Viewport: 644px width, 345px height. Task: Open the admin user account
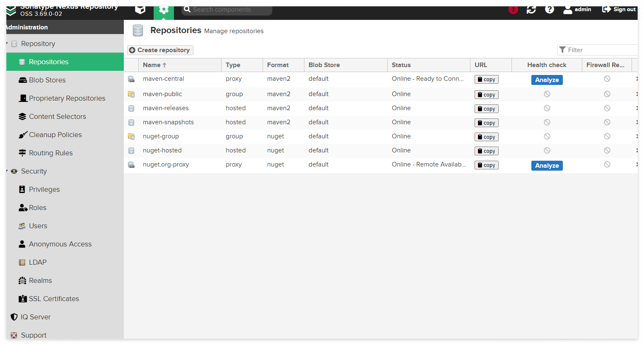pyautogui.click(x=577, y=10)
